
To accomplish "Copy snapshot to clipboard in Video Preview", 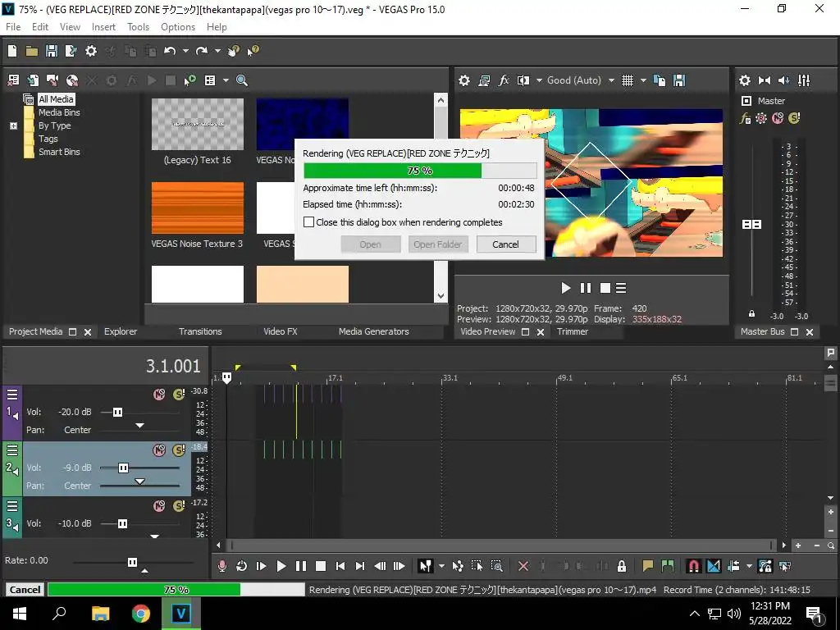I will click(x=660, y=80).
